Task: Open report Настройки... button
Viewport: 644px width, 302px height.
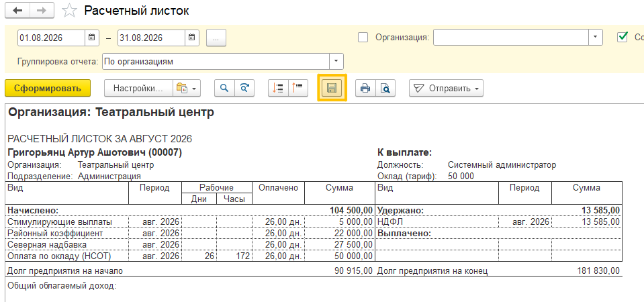Action: [x=138, y=88]
